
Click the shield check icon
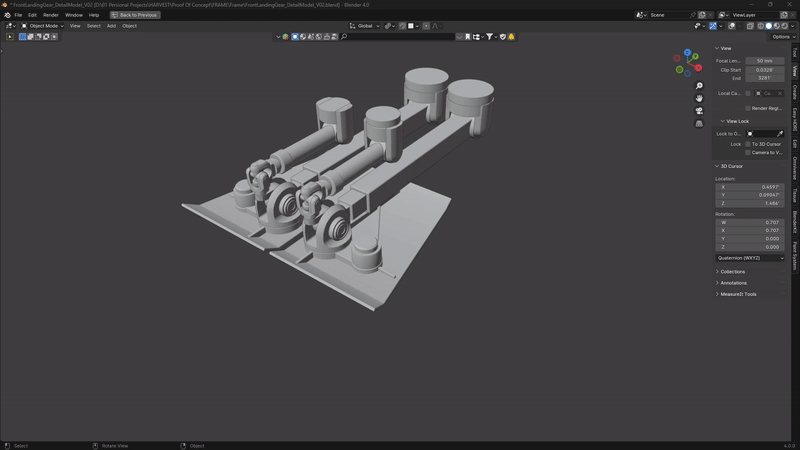[x=503, y=37]
